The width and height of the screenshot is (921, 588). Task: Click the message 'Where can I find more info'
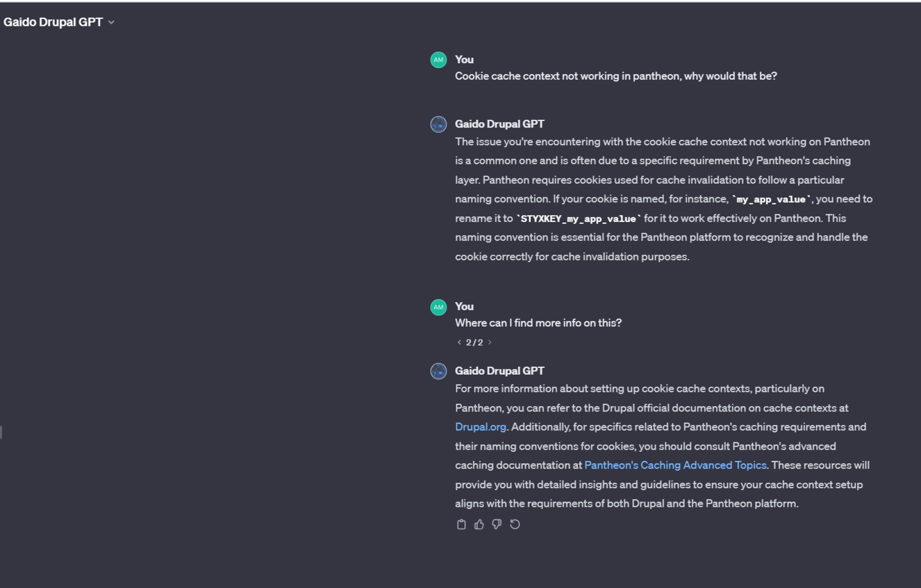click(538, 323)
